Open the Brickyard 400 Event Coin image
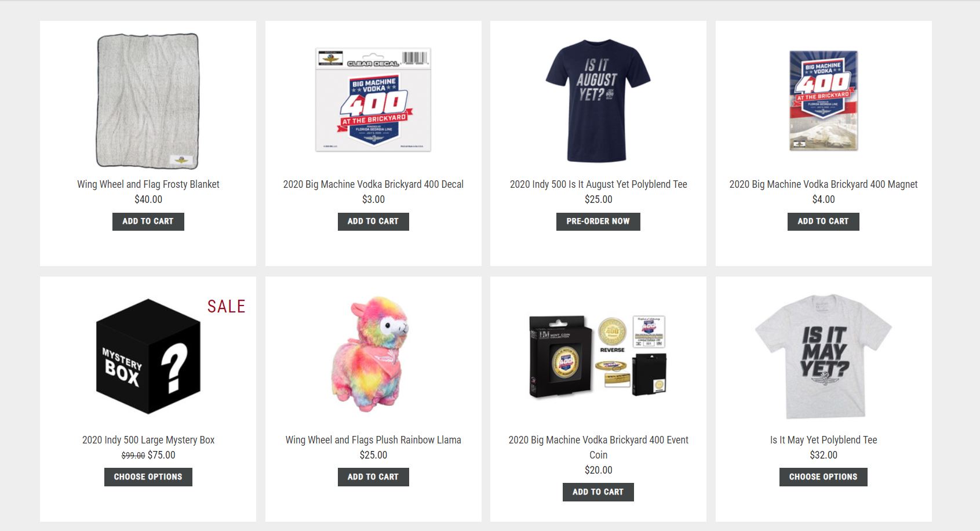Image resolution: width=980 pixels, height=531 pixels. tap(598, 357)
